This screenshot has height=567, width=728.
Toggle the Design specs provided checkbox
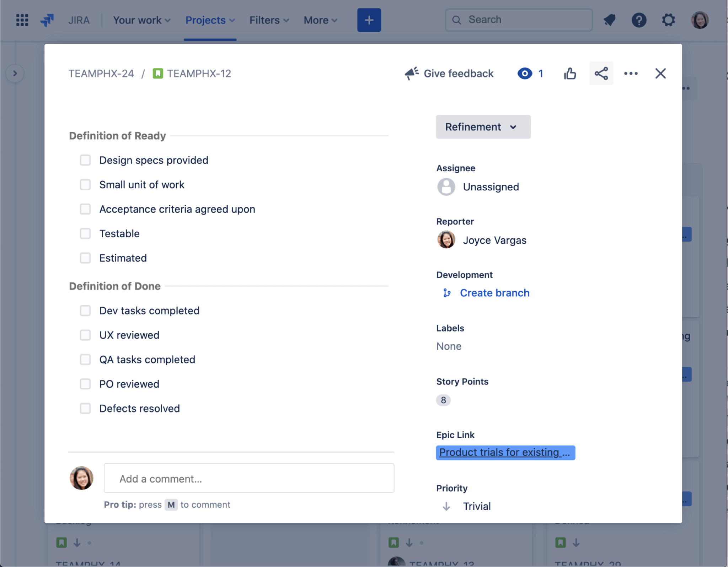[x=85, y=160]
